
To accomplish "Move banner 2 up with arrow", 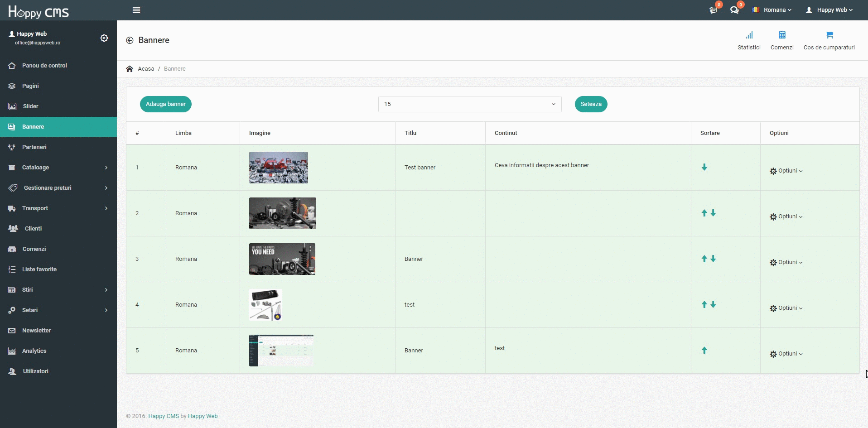I will 704,213.
